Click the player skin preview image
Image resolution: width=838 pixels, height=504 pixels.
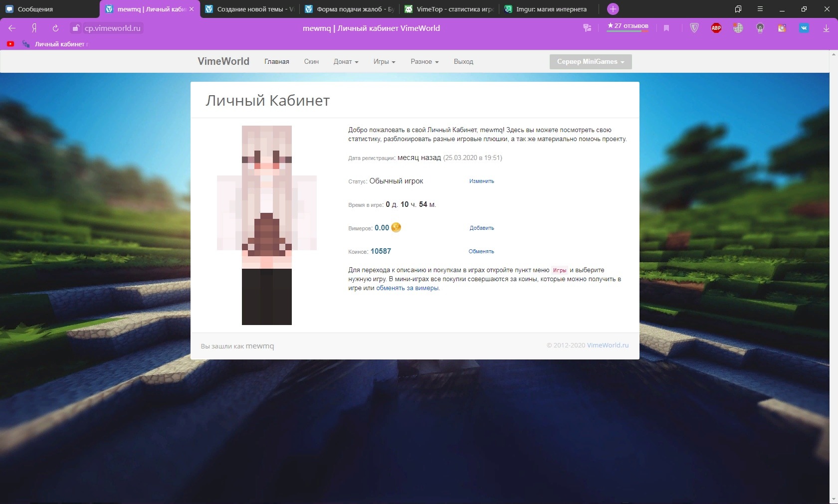(267, 225)
